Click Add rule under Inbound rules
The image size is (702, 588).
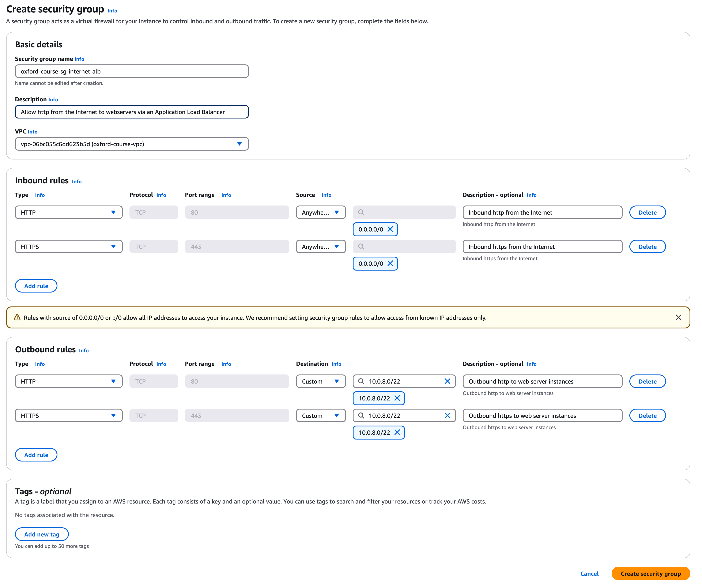[x=36, y=286]
